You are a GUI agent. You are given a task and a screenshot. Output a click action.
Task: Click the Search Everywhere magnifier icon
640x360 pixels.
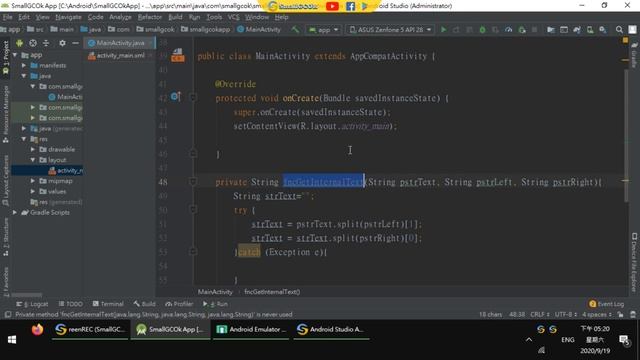pos(619,29)
